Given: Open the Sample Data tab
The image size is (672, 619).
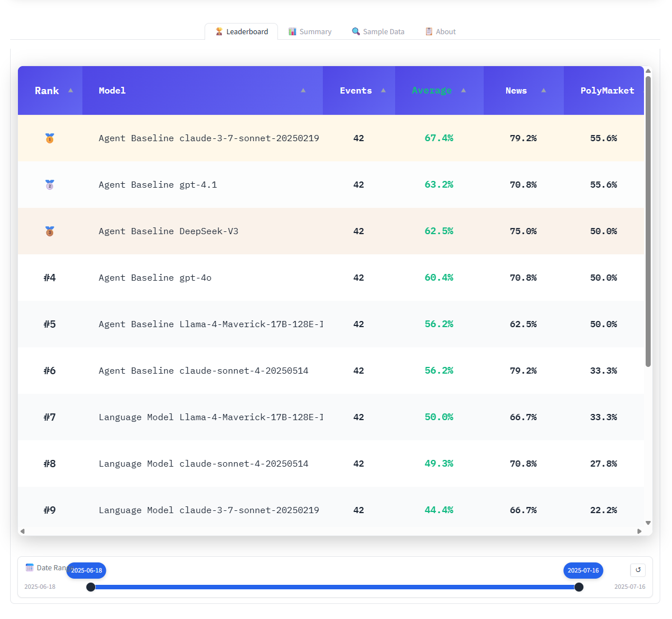Looking at the screenshot, I should pos(378,32).
